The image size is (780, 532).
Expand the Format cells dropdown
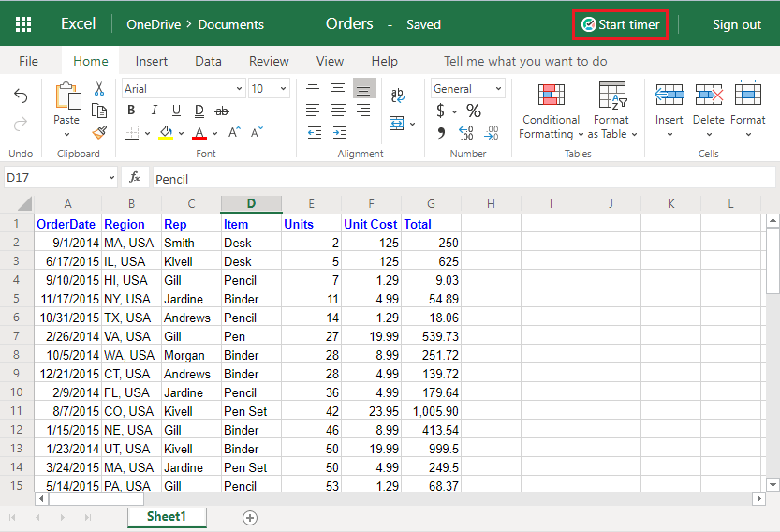(748, 135)
